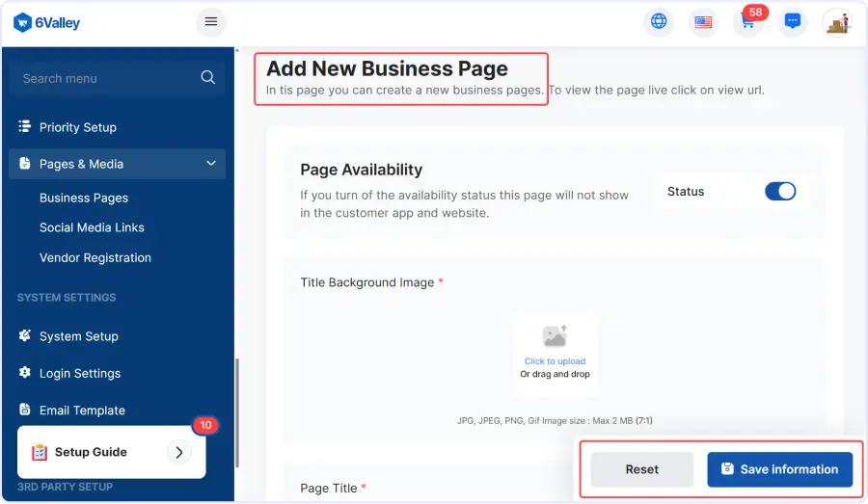The image size is (868, 504).
Task: Open the US flag language selector
Action: [704, 22]
